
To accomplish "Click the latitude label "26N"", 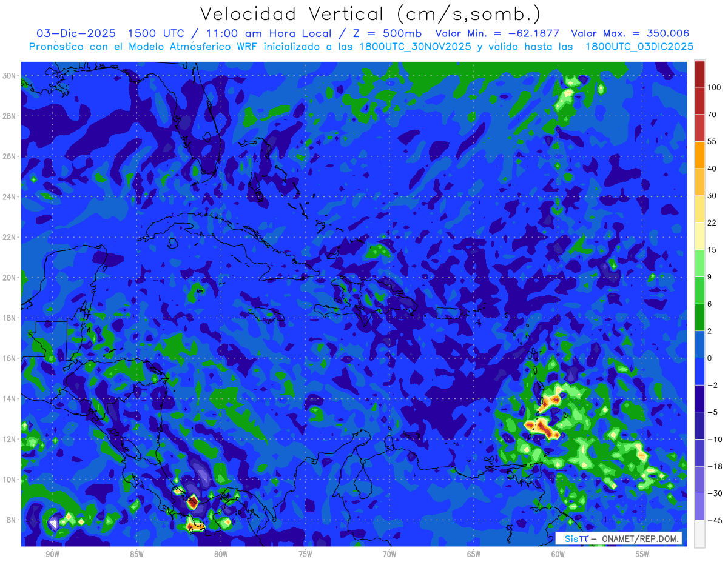I will (10, 156).
